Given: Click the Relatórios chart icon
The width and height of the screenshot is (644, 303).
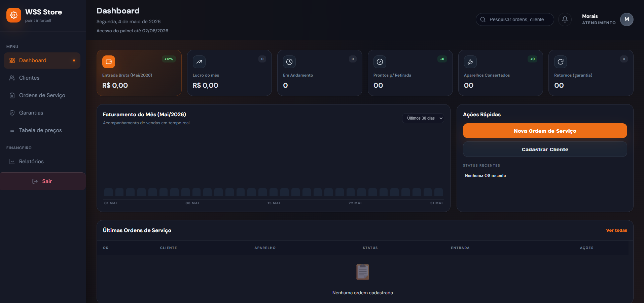Looking at the screenshot, I should coord(12,162).
